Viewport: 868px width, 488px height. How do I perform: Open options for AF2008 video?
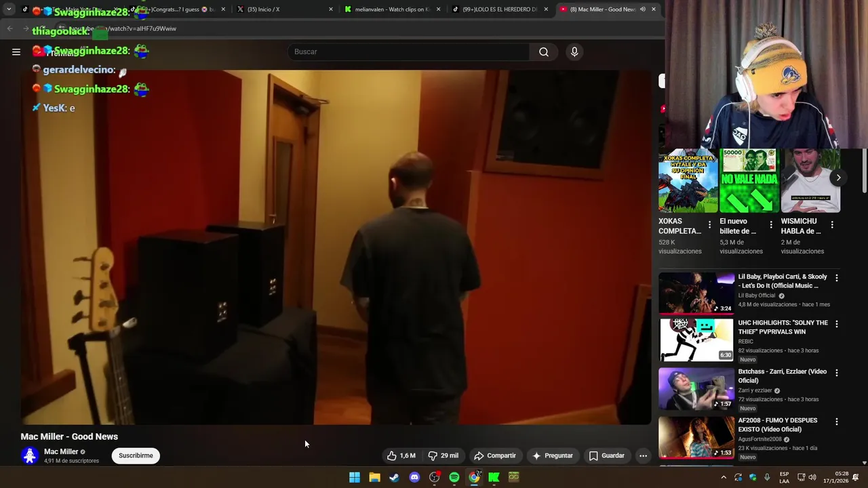coord(836,422)
